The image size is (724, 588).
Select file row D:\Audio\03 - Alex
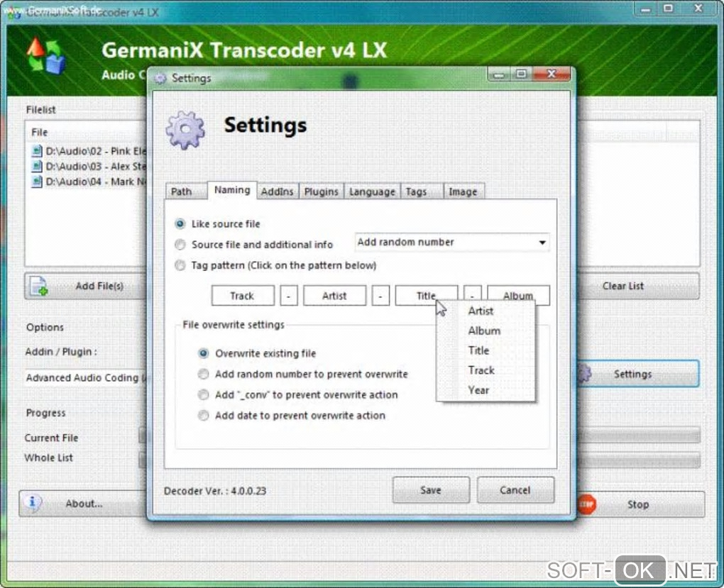point(89,166)
